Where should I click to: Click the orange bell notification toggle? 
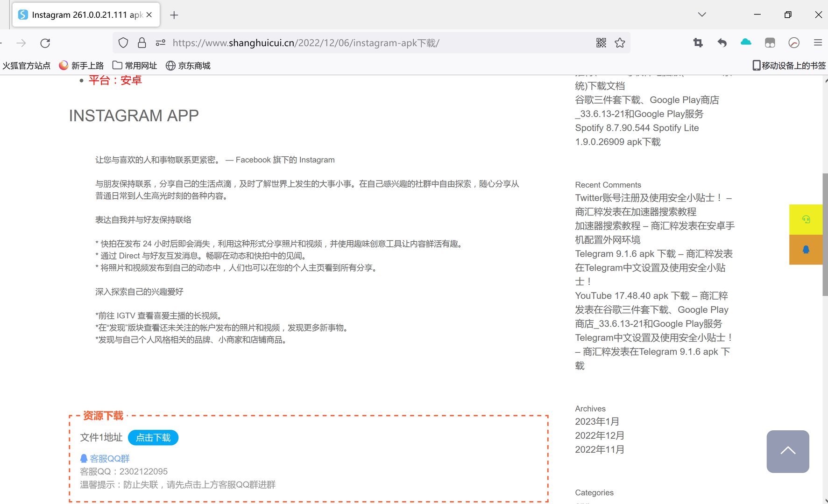pos(806,249)
